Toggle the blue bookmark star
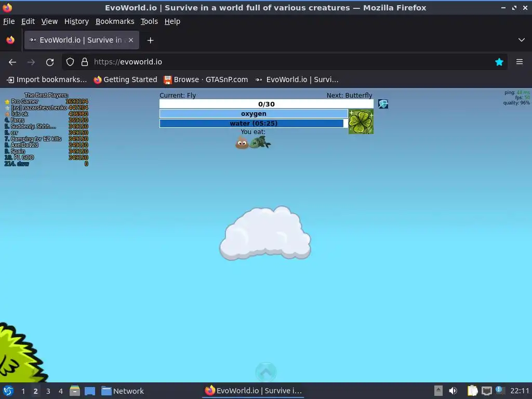This screenshot has height=399, width=532. (x=499, y=62)
